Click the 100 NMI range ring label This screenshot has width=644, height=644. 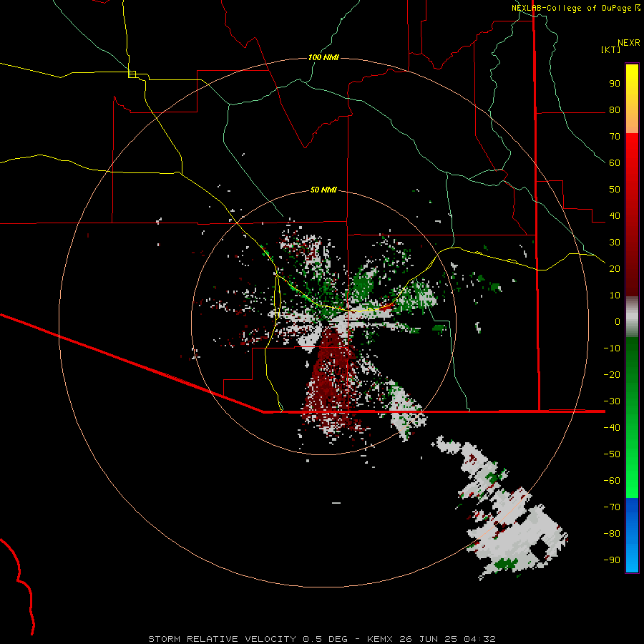pos(323,57)
